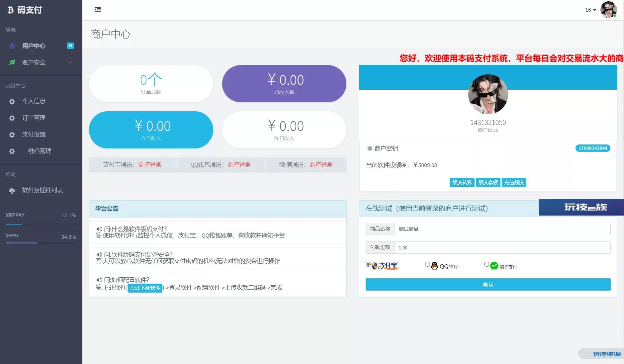Click the Bitcoin logo icon beside 码支付

tap(10, 10)
